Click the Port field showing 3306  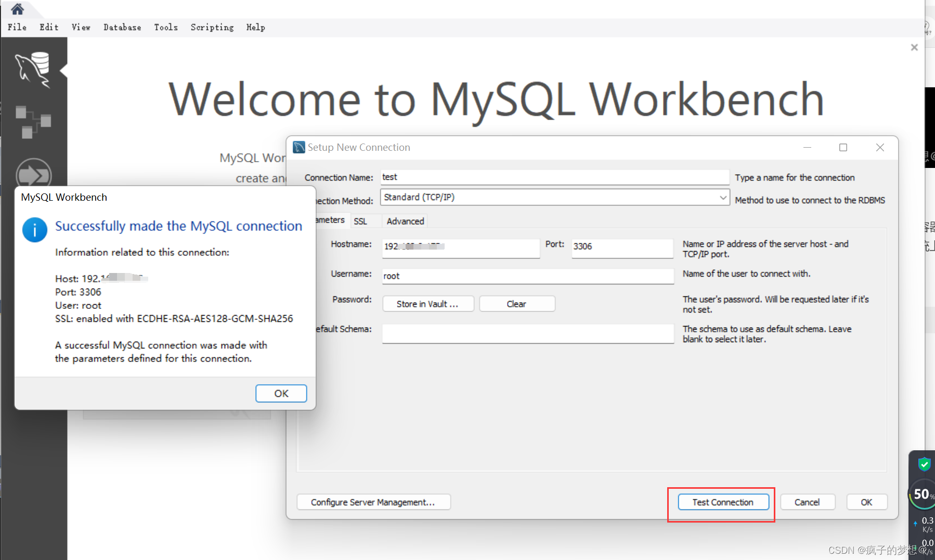pyautogui.click(x=622, y=248)
